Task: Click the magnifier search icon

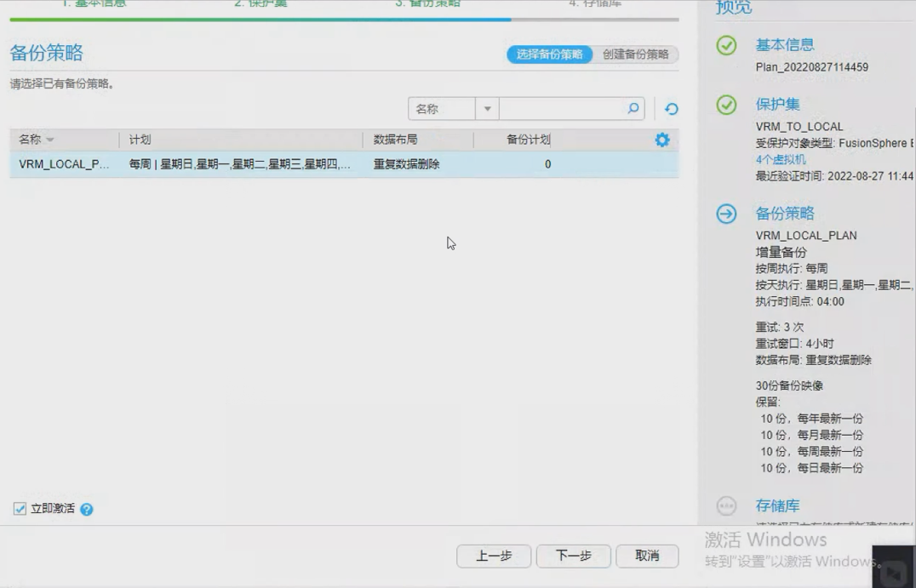Action: point(633,109)
